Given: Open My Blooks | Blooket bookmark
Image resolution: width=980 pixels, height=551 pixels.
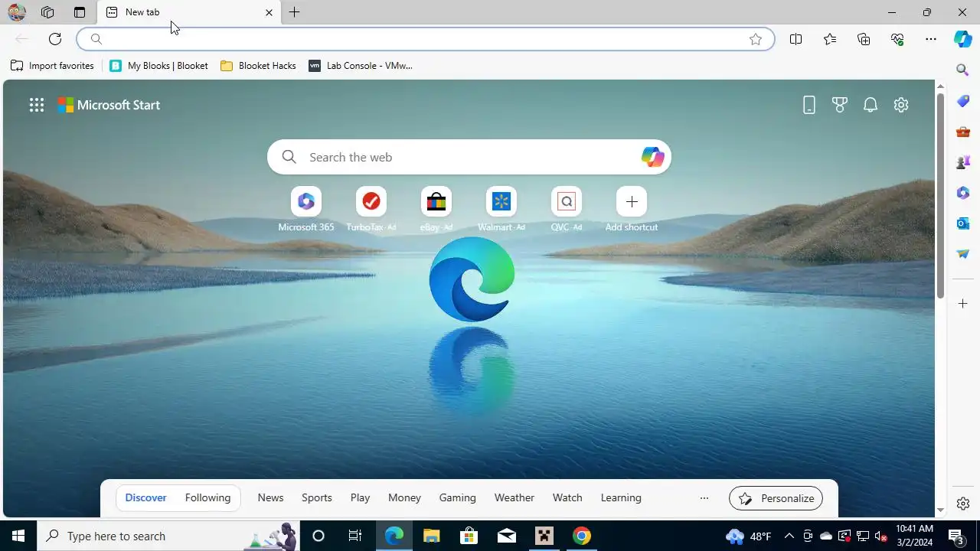Looking at the screenshot, I should 159,66.
